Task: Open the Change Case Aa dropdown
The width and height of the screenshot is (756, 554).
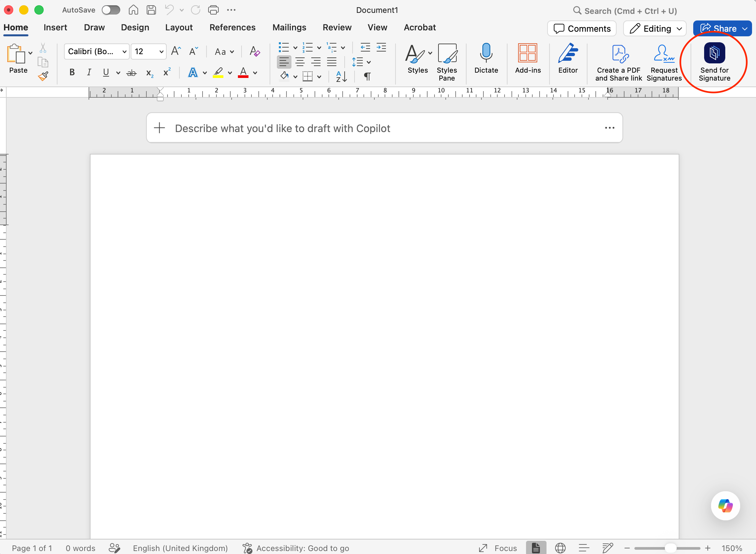Action: (x=224, y=52)
